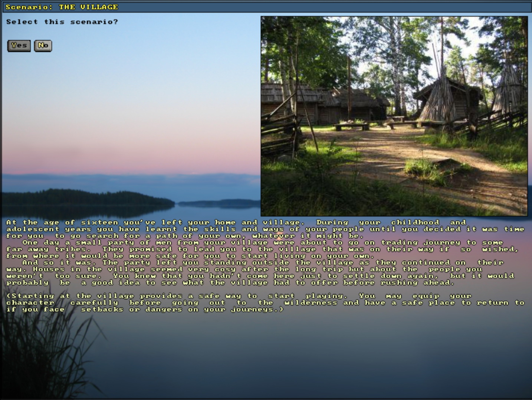Click the 'Select this scenario?' prompt text

62,22
